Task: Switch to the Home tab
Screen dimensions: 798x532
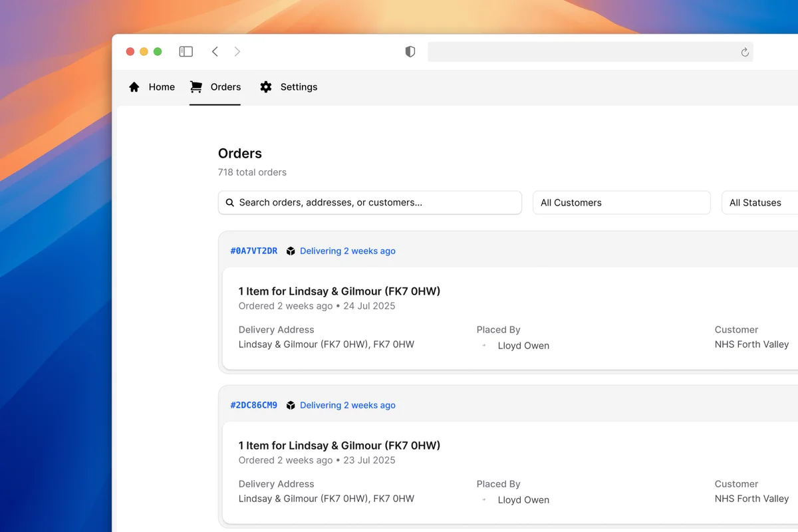Action: point(162,86)
